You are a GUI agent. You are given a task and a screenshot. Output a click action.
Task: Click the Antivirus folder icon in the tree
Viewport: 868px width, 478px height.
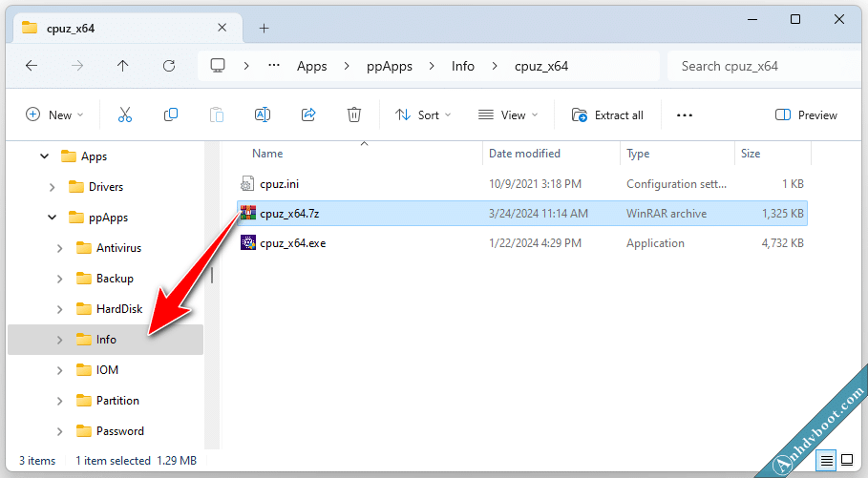click(84, 248)
